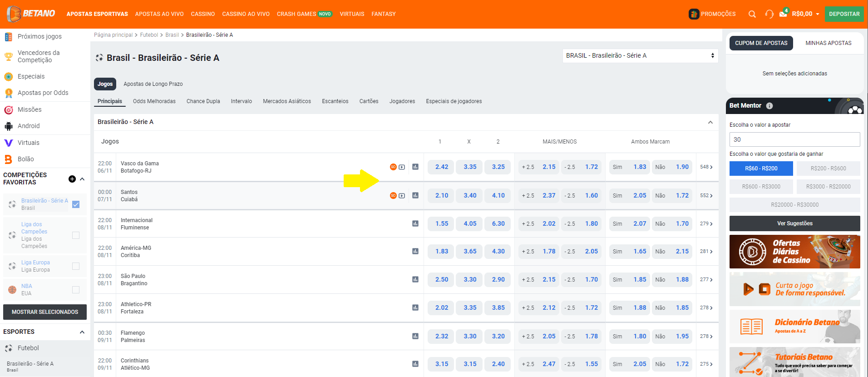The image size is (868, 377).
Task: Select the R$200 - R$600 winnings range
Action: coord(829,169)
